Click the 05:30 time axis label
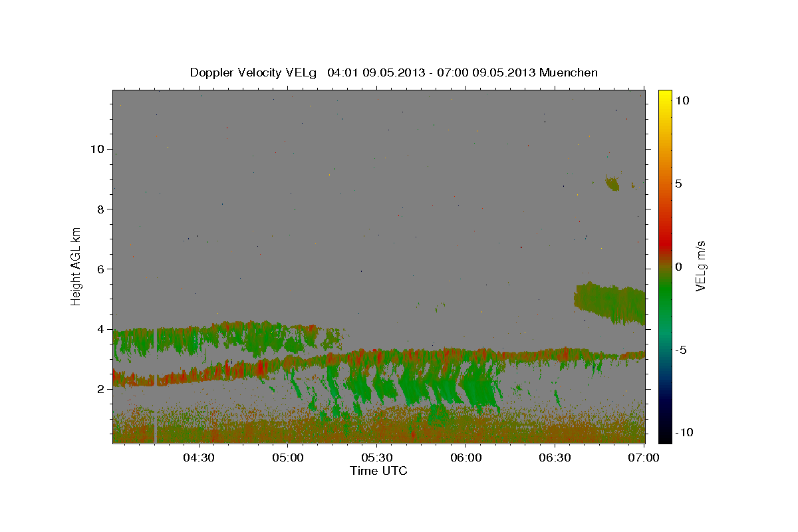798x532 pixels. coord(376,458)
